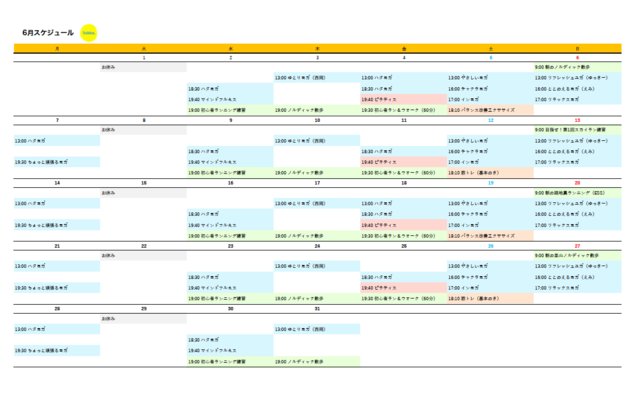Viewport: 640px width, 393px height.
Task: Select the 9:00 event on Sunday the 20th
Action: coord(578,193)
